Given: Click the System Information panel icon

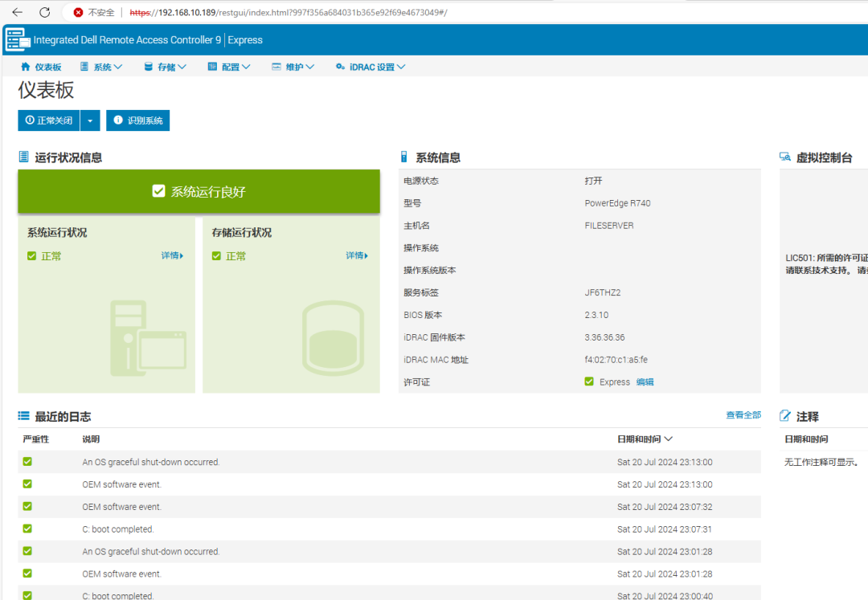Looking at the screenshot, I should pyautogui.click(x=404, y=157).
